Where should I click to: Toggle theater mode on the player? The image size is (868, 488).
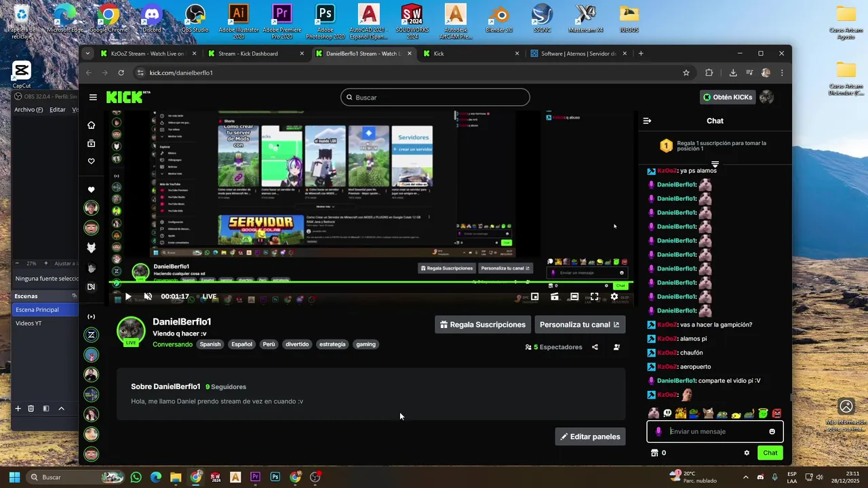click(x=574, y=296)
